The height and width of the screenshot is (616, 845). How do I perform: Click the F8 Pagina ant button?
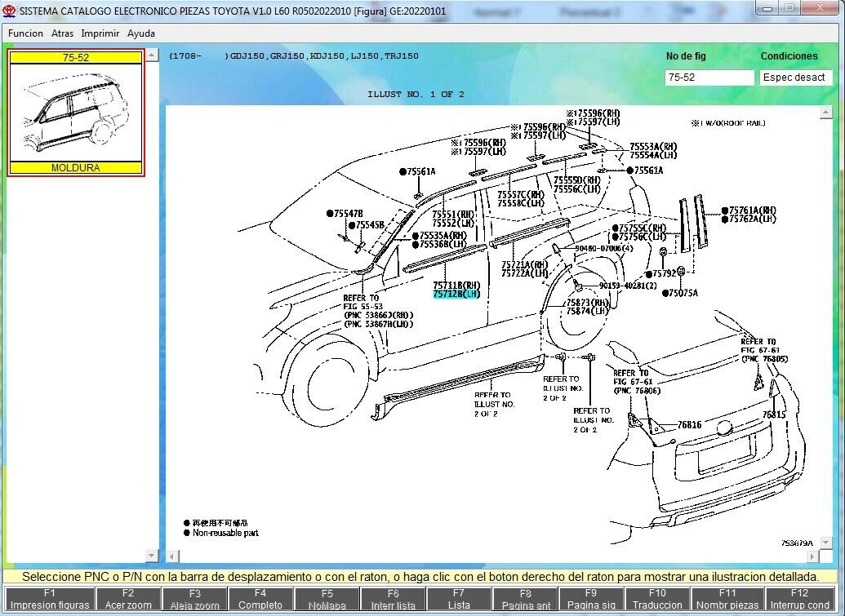point(526,599)
